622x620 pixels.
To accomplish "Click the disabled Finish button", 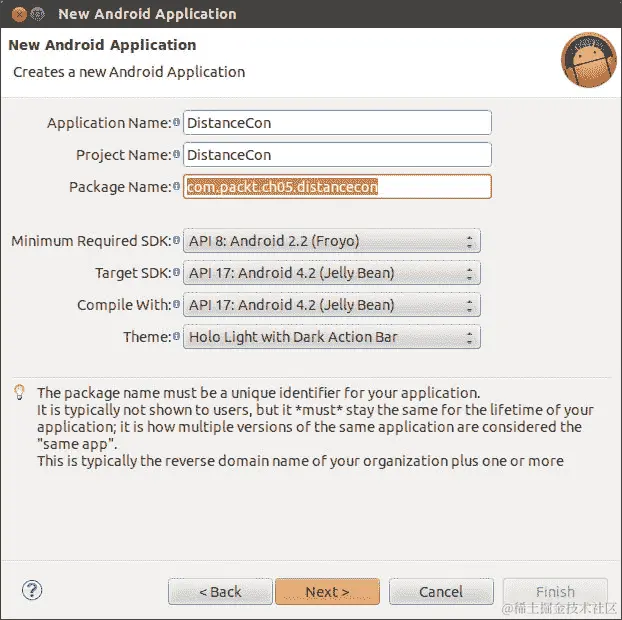I will point(555,591).
